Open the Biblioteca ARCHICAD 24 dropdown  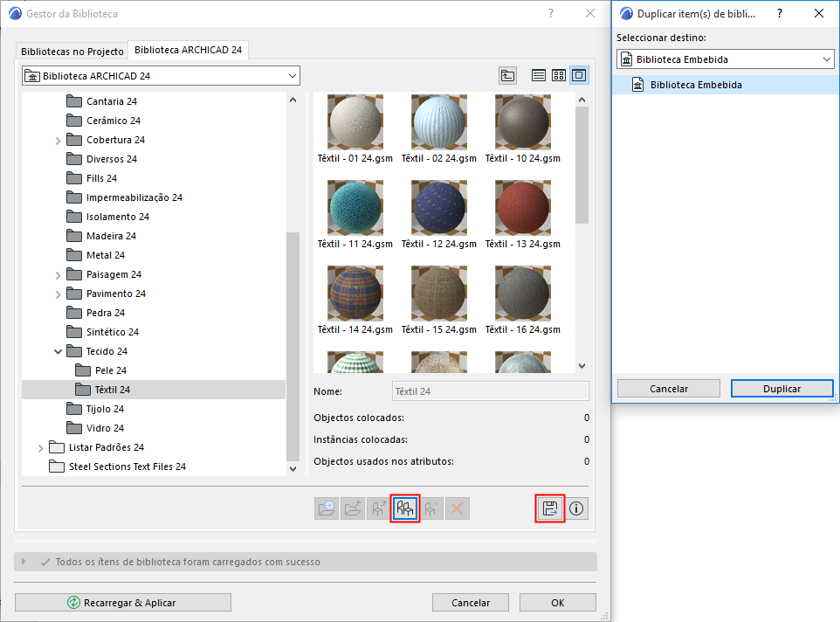161,75
